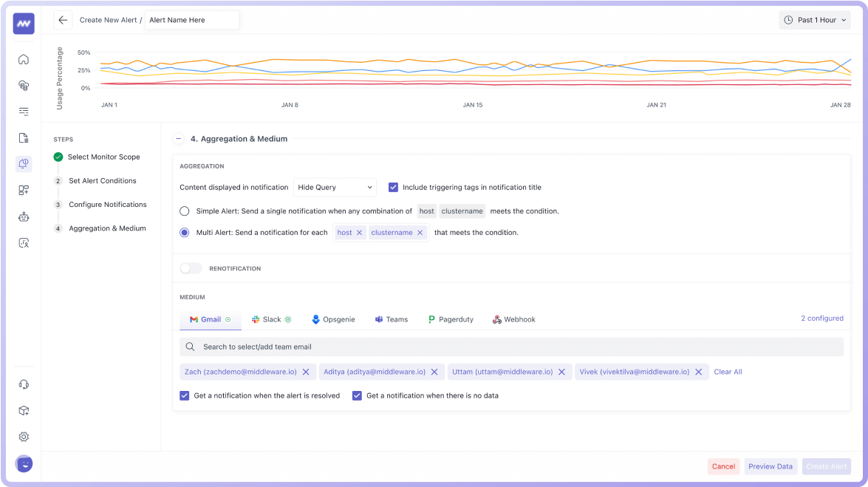Toggle Include triggering tags checkbox

coord(393,187)
